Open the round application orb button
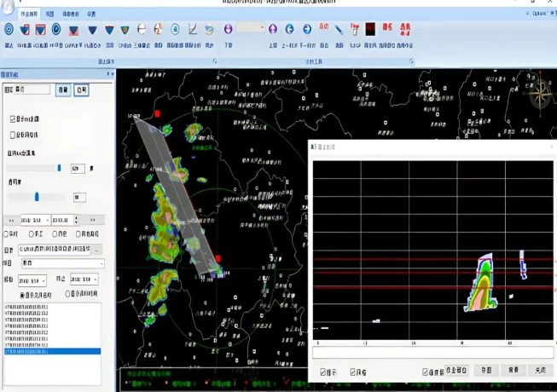The height and width of the screenshot is (392, 557). pos(8,6)
